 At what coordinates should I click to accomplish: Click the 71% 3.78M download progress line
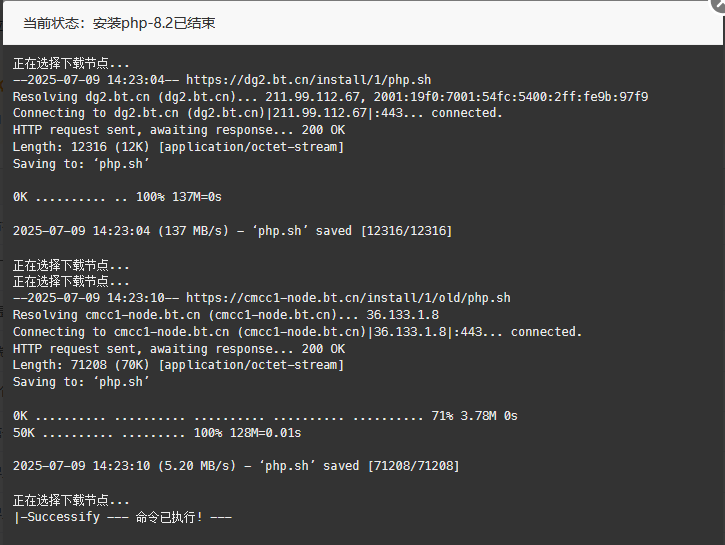[x=265, y=416]
